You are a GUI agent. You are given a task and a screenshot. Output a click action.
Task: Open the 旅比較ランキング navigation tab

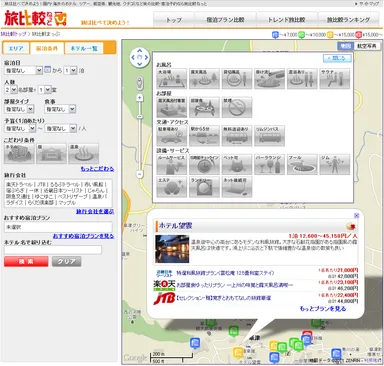348,20
